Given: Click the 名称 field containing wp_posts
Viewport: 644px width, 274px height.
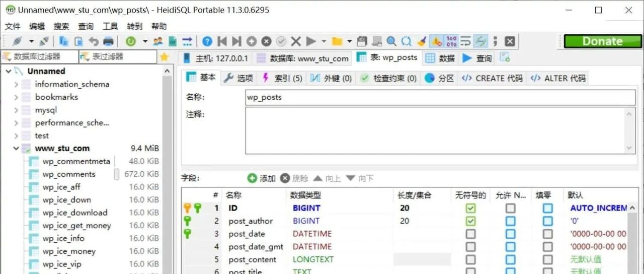Looking at the screenshot, I should click(440, 97).
